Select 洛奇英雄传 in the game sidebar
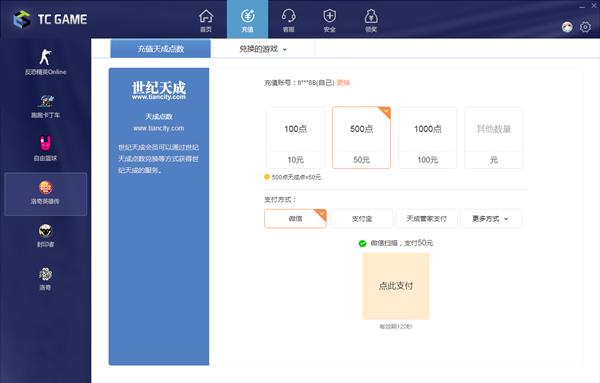Screen dimensions: 600x383 click(x=46, y=194)
